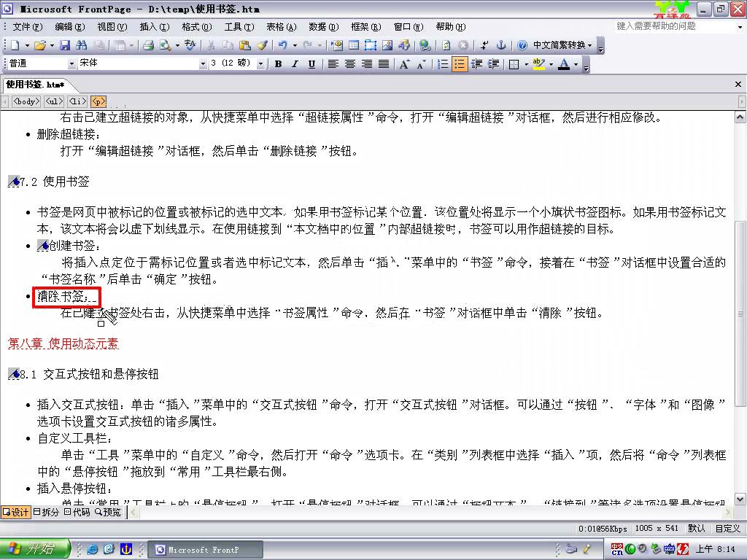747x560 pixels.
Task: Click 第八章 使用动态元素 link text
Action: (x=63, y=344)
